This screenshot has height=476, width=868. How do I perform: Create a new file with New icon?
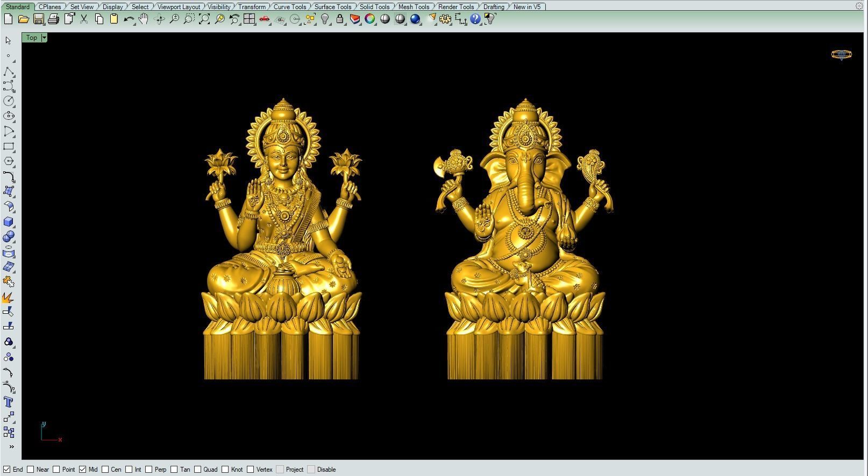tap(8, 19)
